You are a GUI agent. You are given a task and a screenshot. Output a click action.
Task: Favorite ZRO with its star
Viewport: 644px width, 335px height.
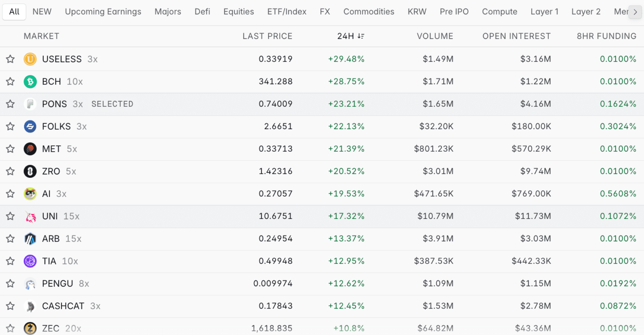point(10,171)
